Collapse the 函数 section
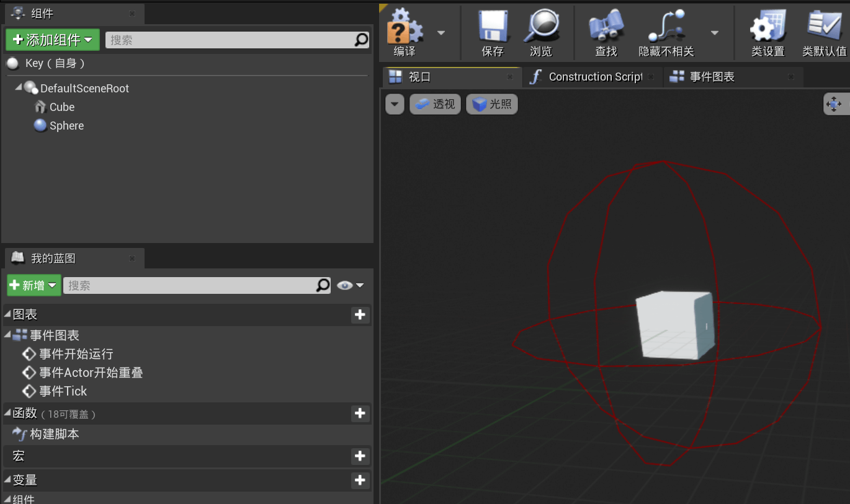850x504 pixels. 8,413
